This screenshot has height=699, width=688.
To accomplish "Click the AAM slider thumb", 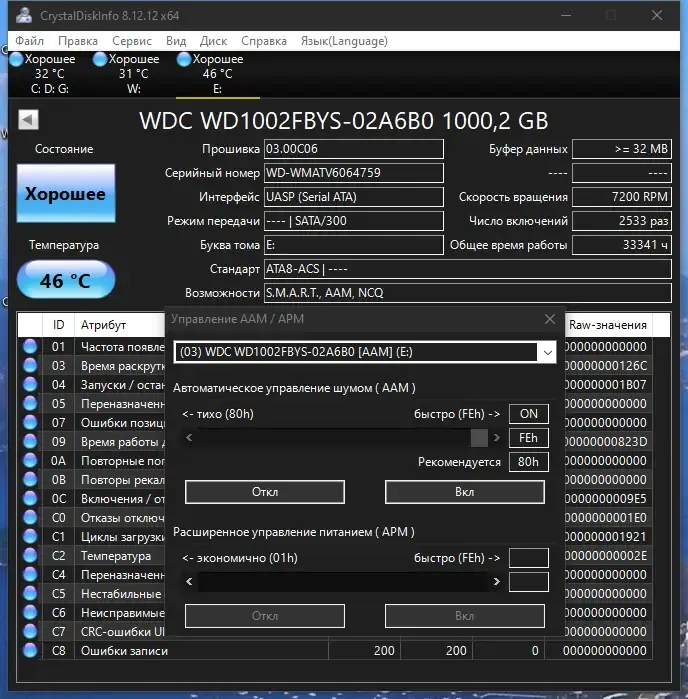I will 479,438.
